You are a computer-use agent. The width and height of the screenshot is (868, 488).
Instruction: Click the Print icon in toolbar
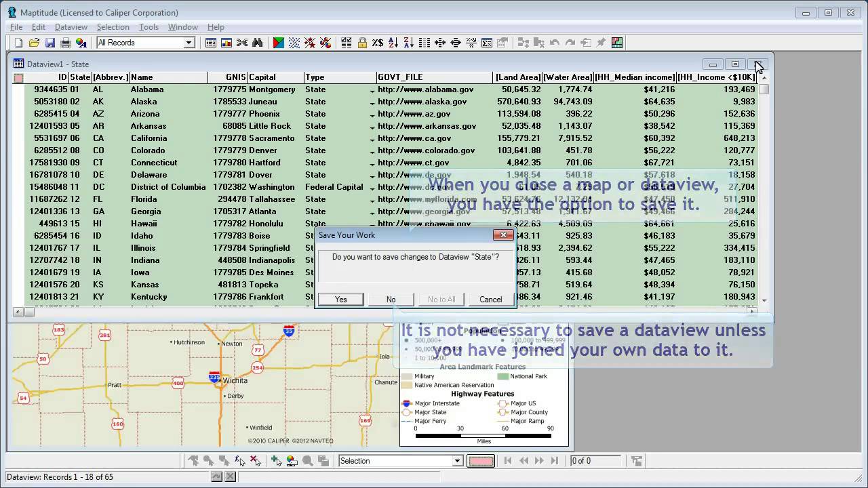[66, 43]
